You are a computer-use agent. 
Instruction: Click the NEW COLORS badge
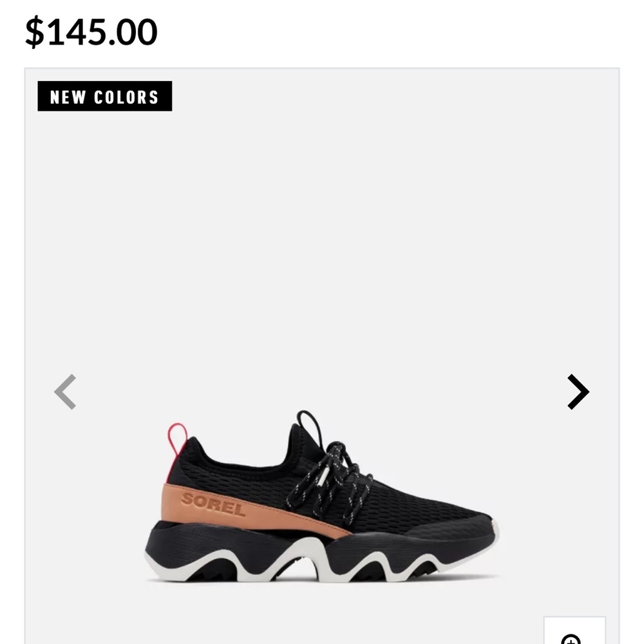[x=105, y=96]
